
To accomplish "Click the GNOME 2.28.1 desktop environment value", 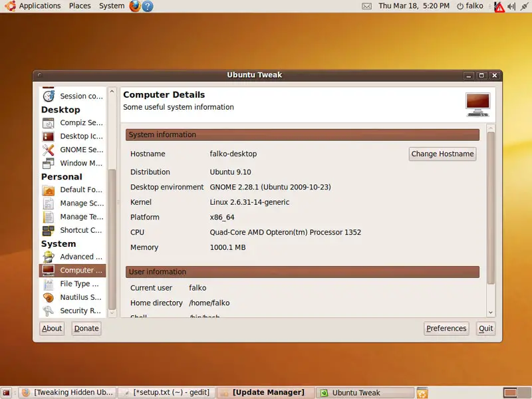I will (270, 187).
